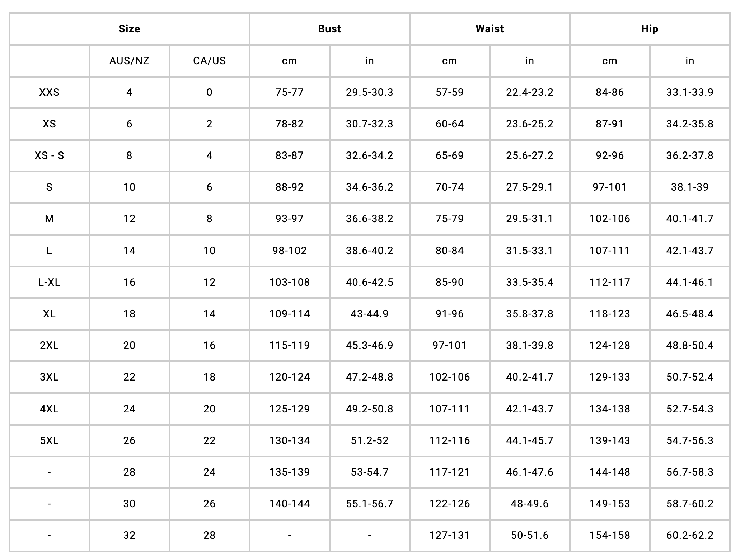740x560 pixels.
Task: Select the Bust column header
Action: 329,29
